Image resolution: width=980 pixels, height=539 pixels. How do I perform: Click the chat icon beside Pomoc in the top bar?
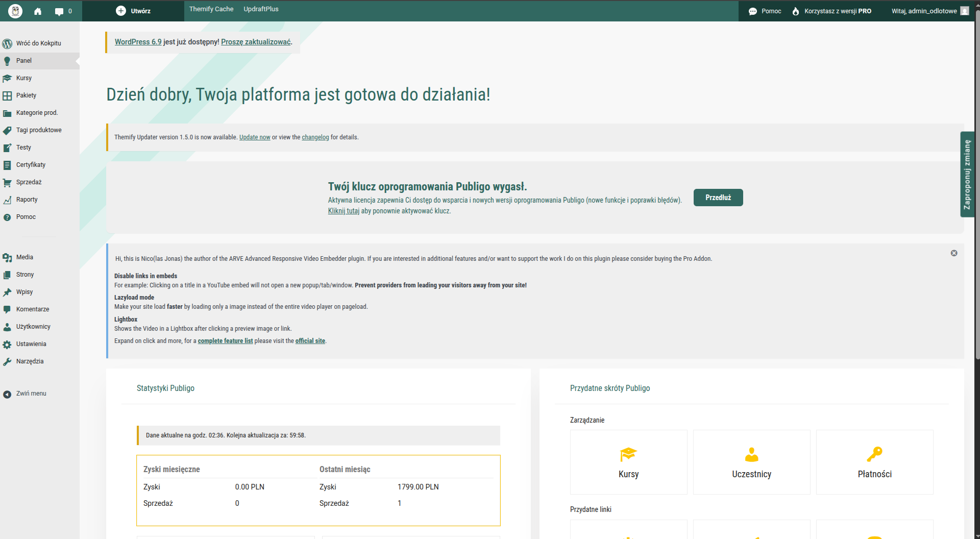(x=753, y=11)
